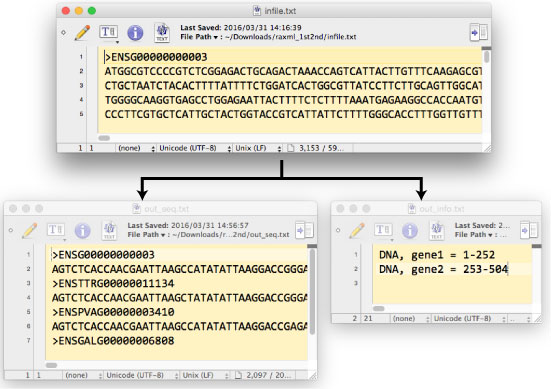551x389 pixels.
Task: Click horizontal scrollbar thumb in out_seq.txt editor
Action: [x=51, y=365]
